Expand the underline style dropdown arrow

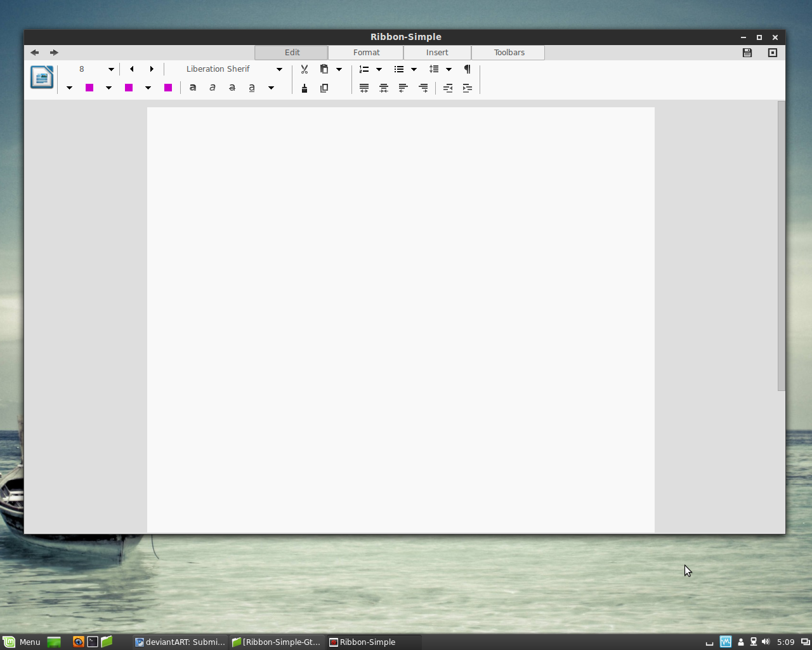pyautogui.click(x=271, y=88)
